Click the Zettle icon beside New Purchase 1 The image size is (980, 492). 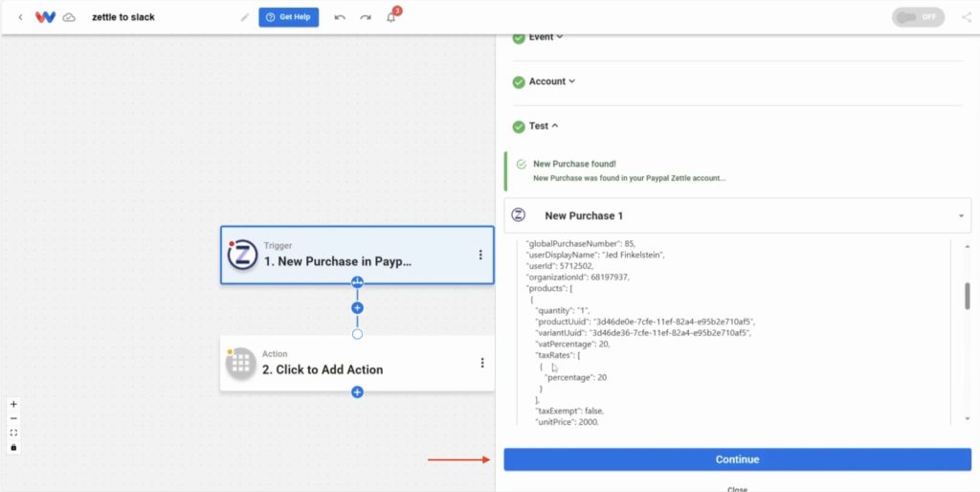click(518, 215)
